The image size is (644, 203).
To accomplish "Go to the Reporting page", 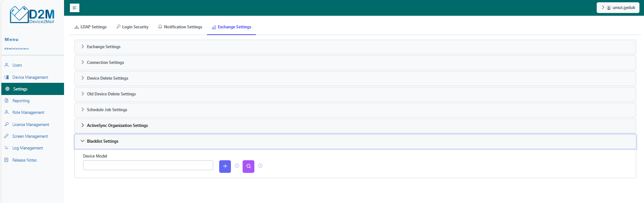I will (x=21, y=101).
